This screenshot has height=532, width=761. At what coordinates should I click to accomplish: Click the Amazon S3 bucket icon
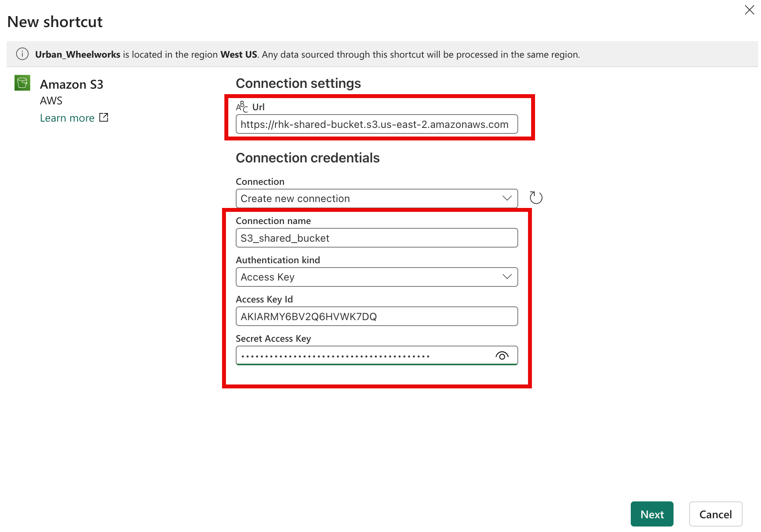[x=22, y=83]
